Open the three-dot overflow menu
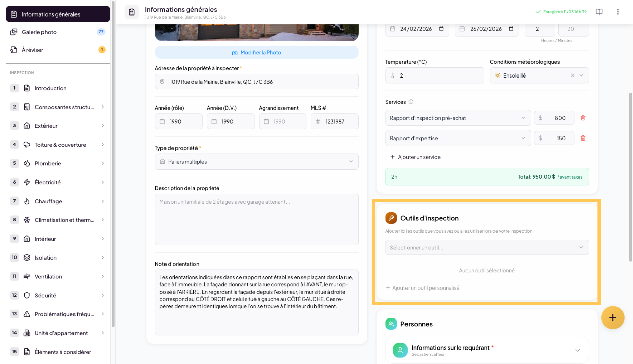Screen dimensions: 633x364 pyautogui.click(x=618, y=12)
